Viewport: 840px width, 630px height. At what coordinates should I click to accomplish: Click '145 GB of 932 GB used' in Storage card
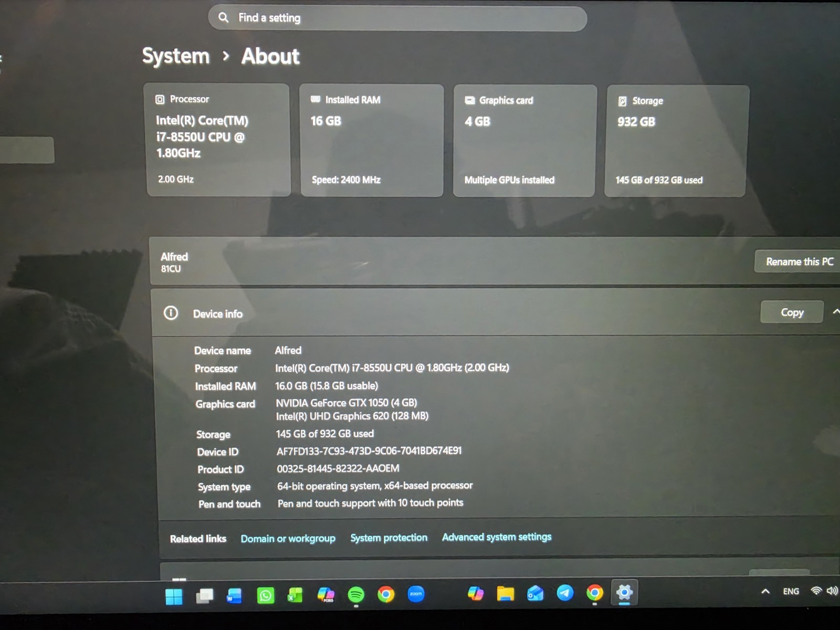tap(659, 180)
